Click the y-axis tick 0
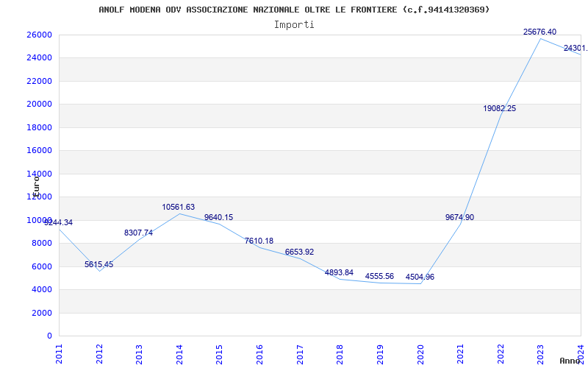The image size is (588, 368). click(x=49, y=336)
